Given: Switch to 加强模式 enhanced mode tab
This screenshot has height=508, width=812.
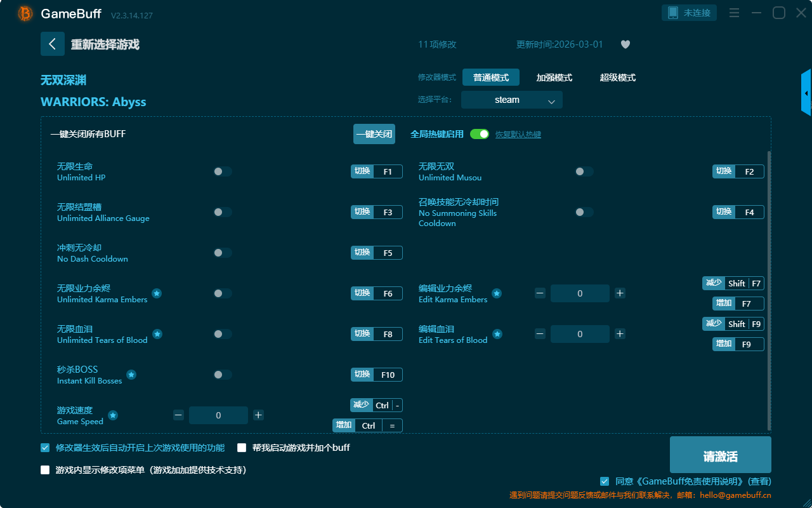Looking at the screenshot, I should pos(554,77).
